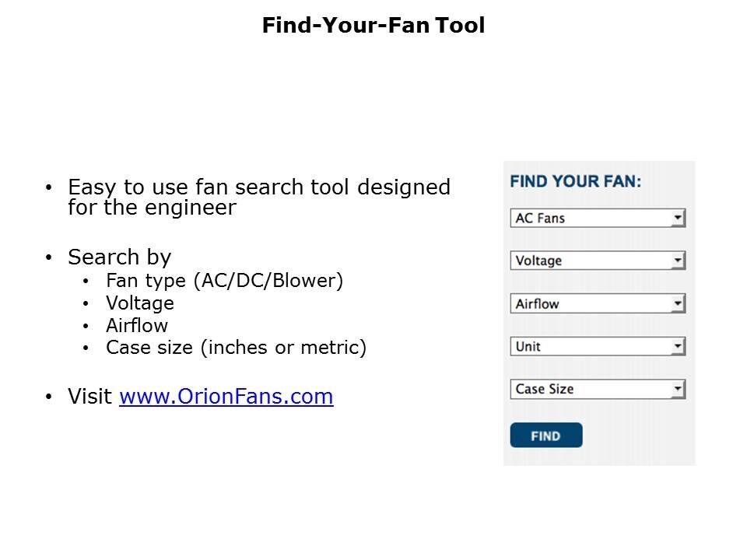Click the FIND YOUR FAN: heading
The width and height of the screenshot is (747, 560).
pyautogui.click(x=575, y=181)
